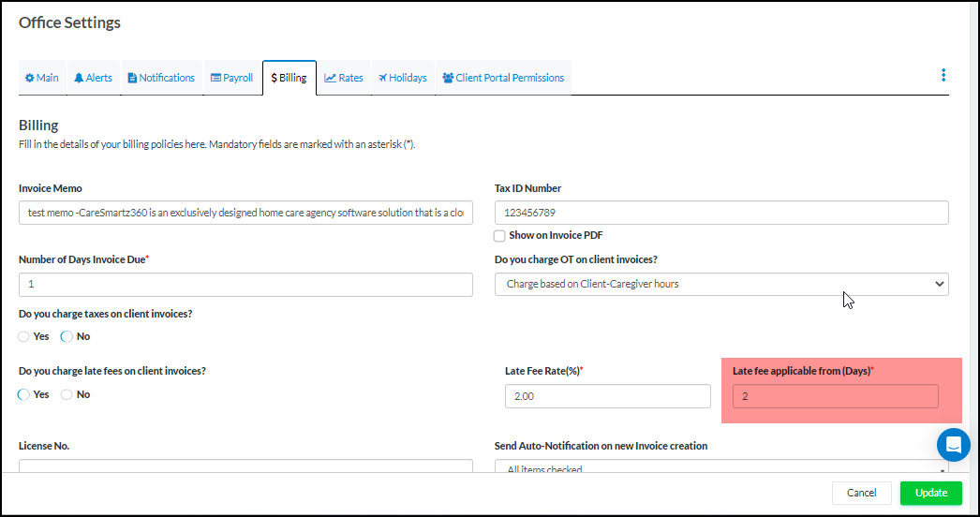980x517 pixels.
Task: Click the Cancel button
Action: (861, 493)
